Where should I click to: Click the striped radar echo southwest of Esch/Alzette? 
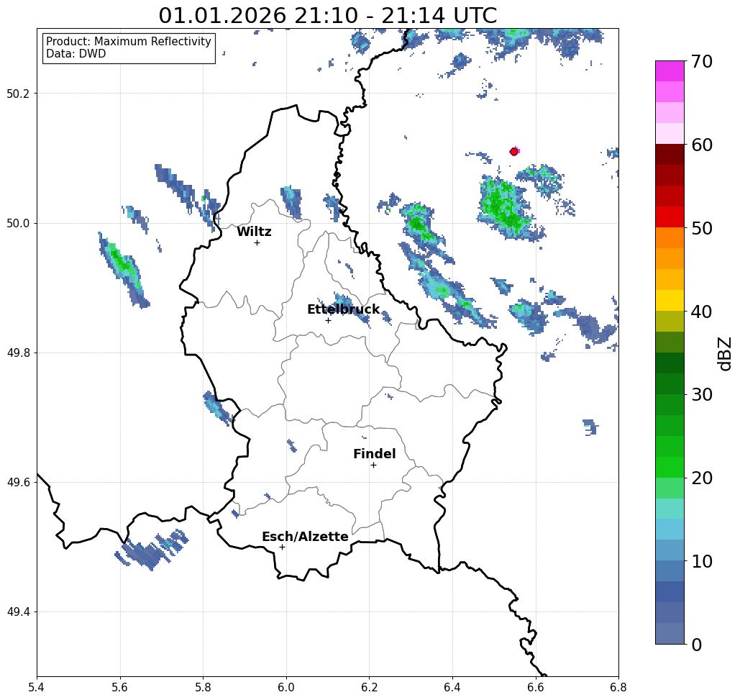[152, 549]
